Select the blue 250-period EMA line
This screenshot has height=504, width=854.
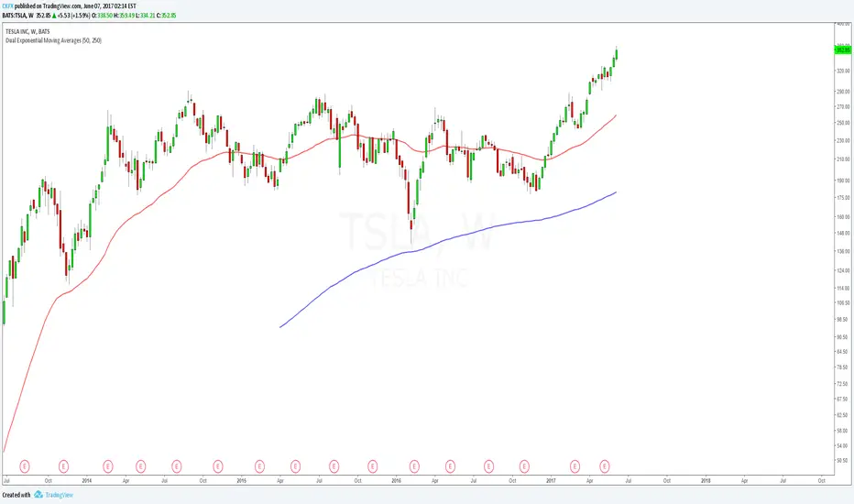[458, 236]
